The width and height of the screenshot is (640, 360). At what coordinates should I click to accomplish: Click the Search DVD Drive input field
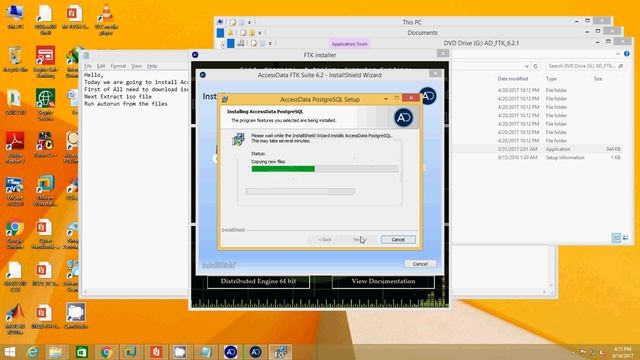click(586, 66)
